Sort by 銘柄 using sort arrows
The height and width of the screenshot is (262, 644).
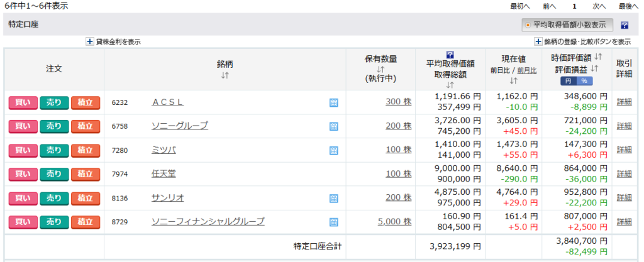(225, 76)
